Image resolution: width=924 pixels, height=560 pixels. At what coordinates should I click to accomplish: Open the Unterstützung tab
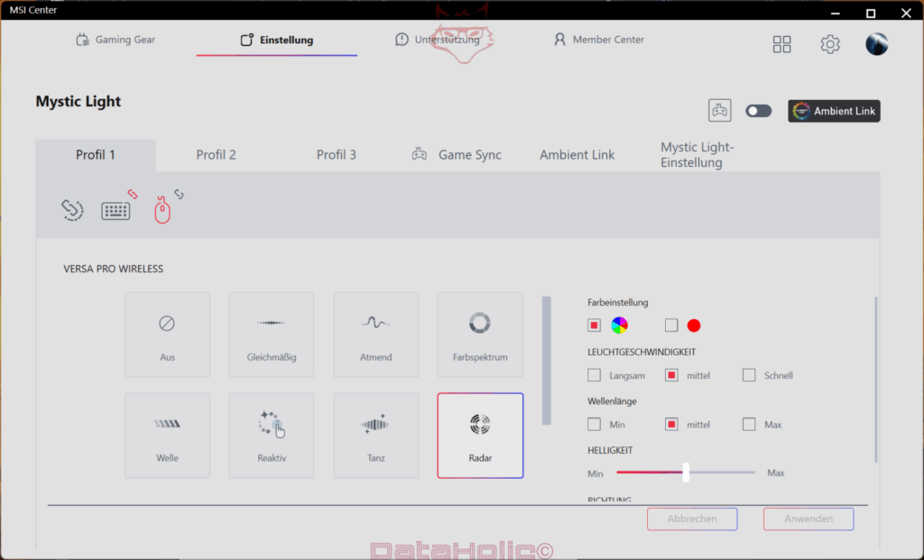(438, 40)
